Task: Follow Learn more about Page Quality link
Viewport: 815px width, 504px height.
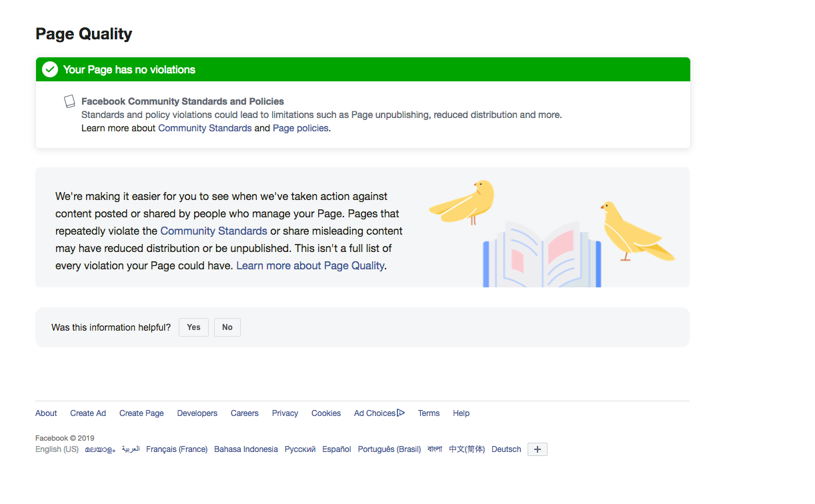Action: pos(310,265)
